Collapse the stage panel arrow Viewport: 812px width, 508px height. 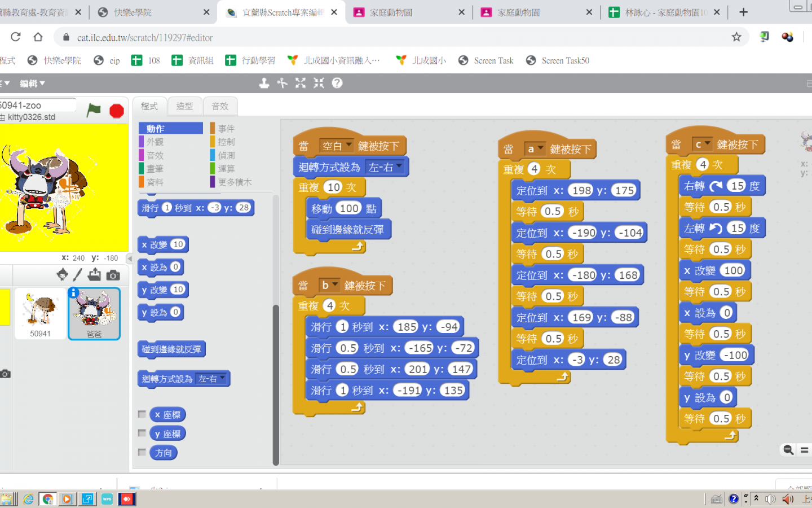click(129, 259)
